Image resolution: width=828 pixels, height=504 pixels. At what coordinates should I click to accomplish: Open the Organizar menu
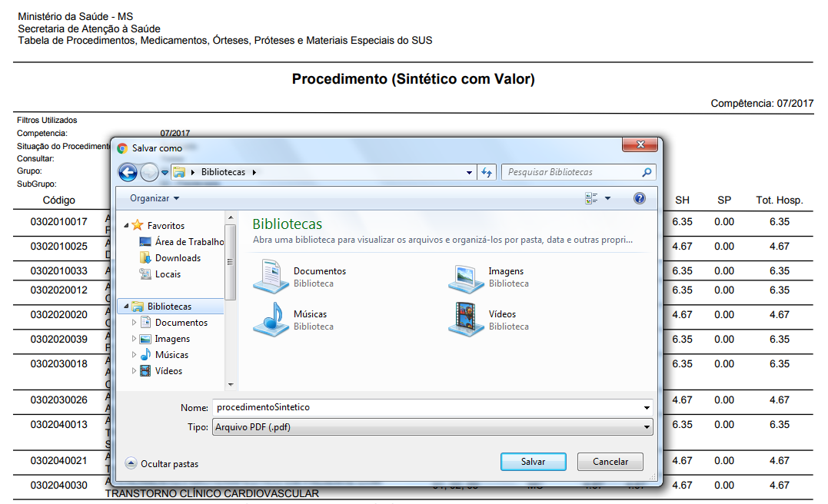[x=154, y=198]
